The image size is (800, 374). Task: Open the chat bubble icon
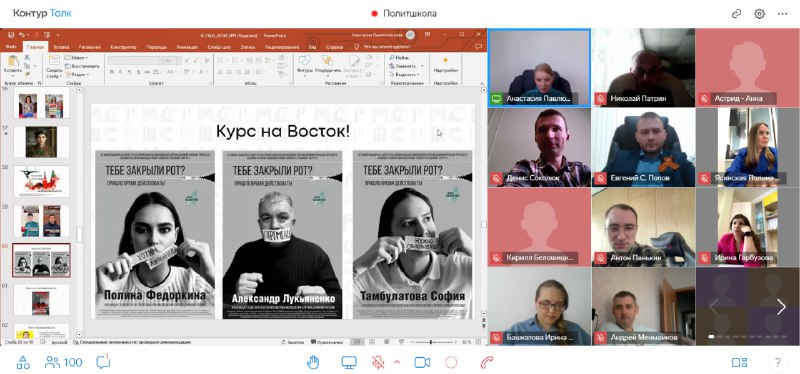coord(103,362)
